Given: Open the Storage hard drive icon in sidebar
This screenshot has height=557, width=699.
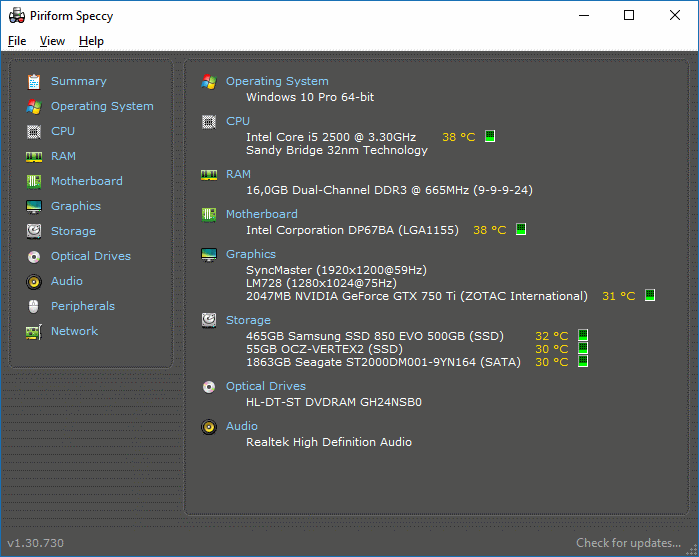Looking at the screenshot, I should click(x=34, y=231).
